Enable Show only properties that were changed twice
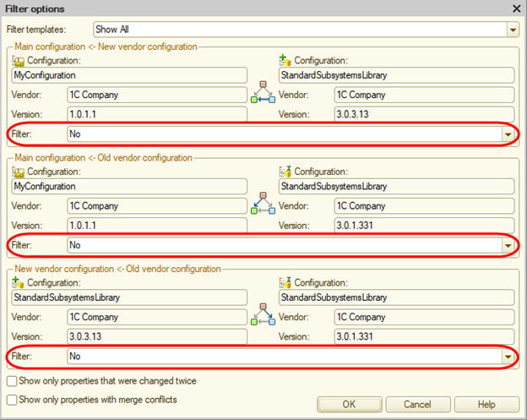 (11, 382)
